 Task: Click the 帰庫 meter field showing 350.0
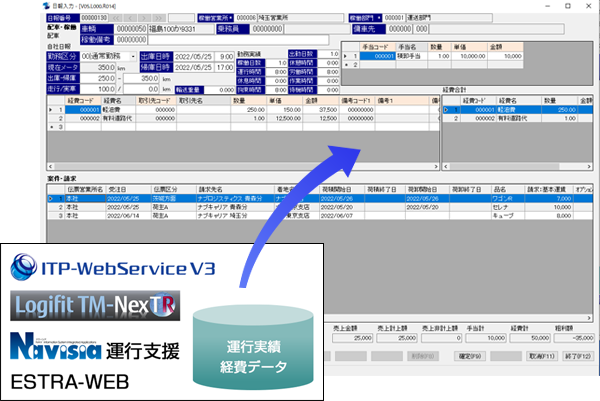[x=141, y=78]
